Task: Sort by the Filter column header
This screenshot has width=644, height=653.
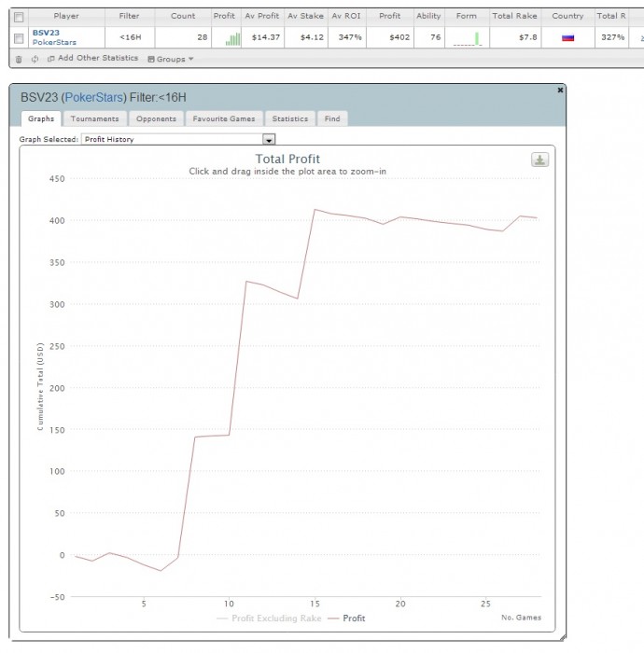Action: (x=129, y=16)
